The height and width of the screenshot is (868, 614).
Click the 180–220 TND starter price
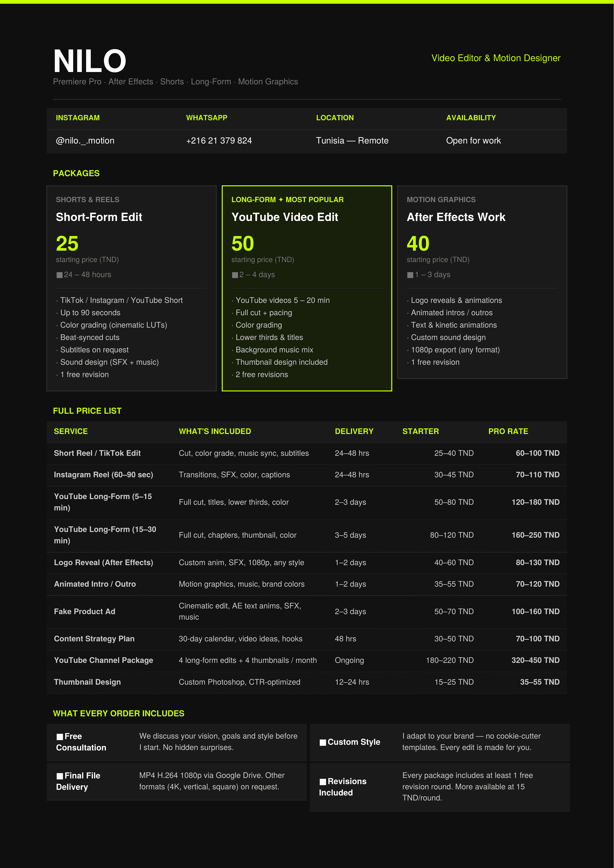[449, 660]
